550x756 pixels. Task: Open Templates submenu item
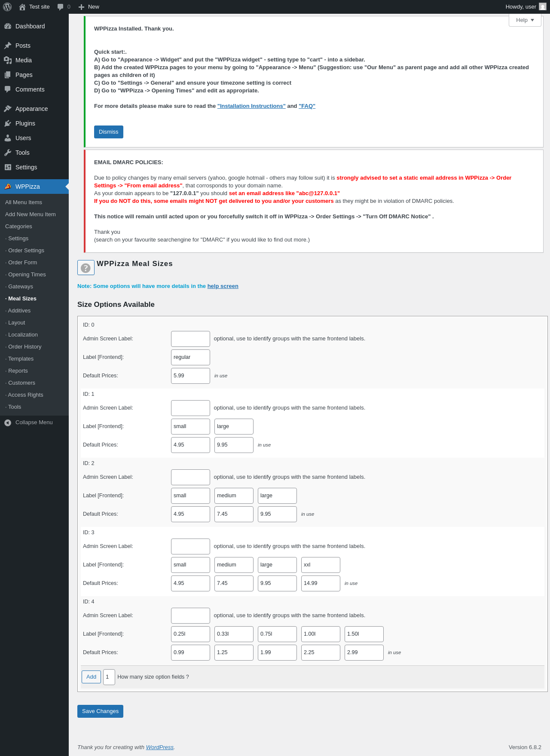point(19,359)
